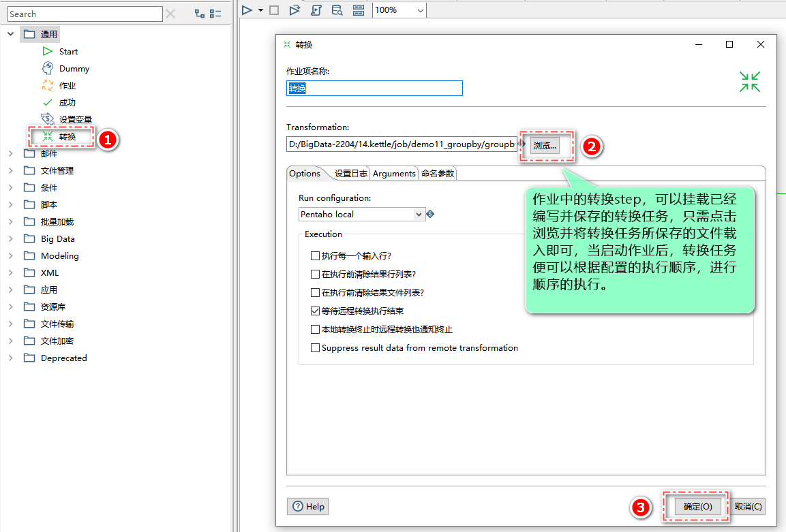This screenshot has height=532, width=786.
Task: Click the XML folder icon
Action: point(29,272)
